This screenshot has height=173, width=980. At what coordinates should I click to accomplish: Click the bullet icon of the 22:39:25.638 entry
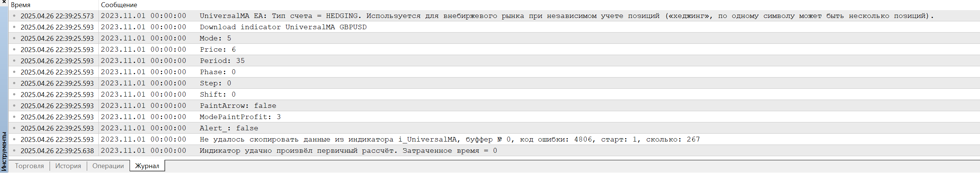point(14,151)
